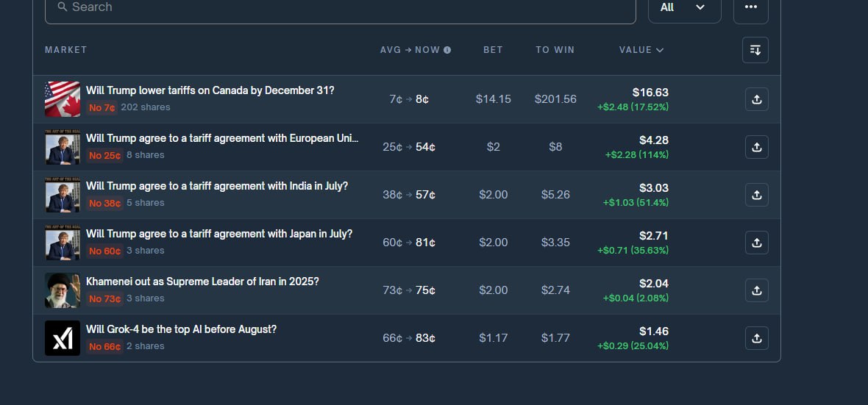Open Khamenei out as Supreme Leader market
Screen dimensions: 868x405
tap(202, 282)
